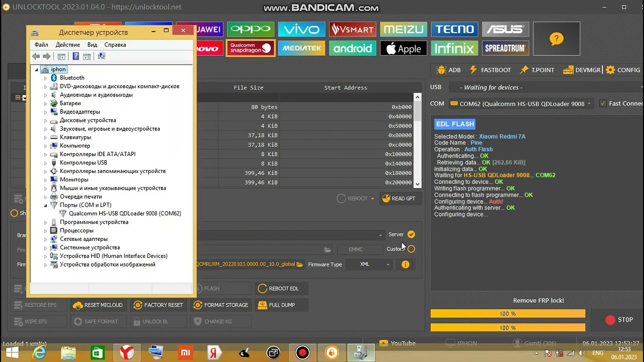Select the Клавиатуры tree item

[x=75, y=137]
